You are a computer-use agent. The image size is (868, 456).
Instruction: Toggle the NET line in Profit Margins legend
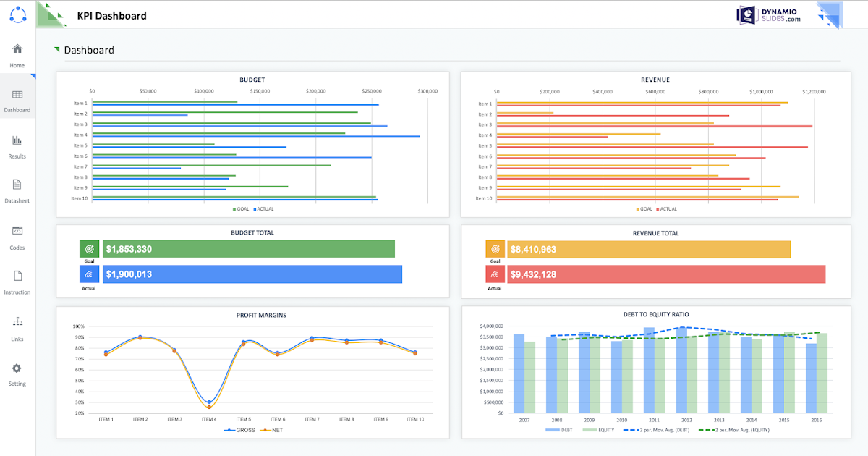[271, 428]
